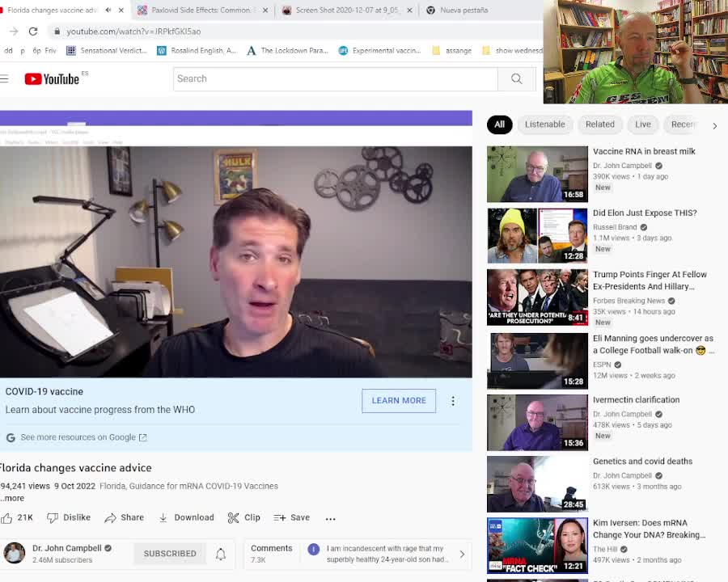The height and width of the screenshot is (582, 728).
Task: Click hashtag text Florida, Guidance for mRNA
Action: (188, 486)
